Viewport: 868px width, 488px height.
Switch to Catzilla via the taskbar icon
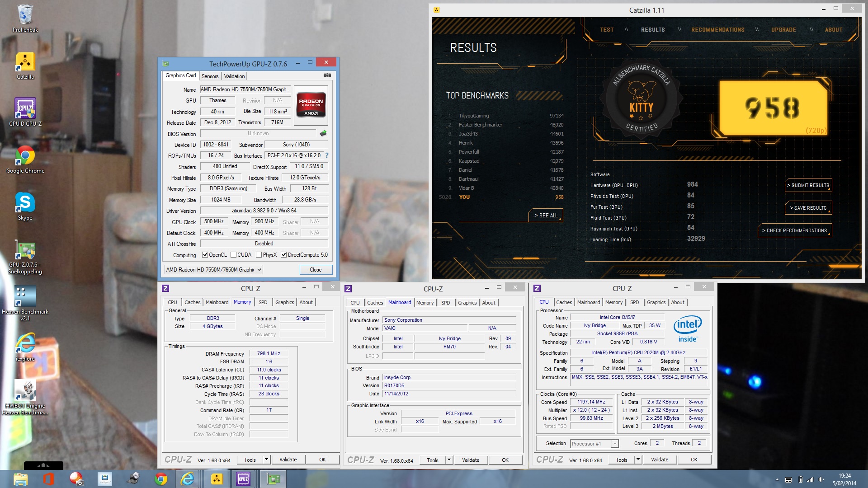tap(217, 479)
